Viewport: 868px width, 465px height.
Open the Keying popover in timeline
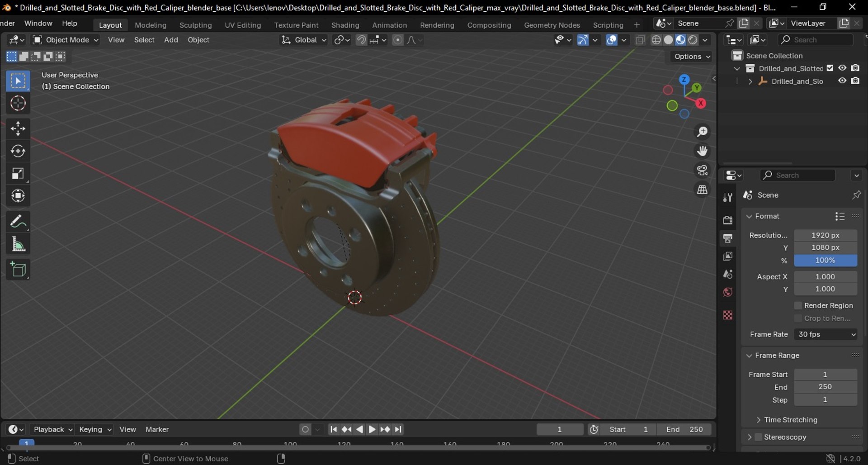[94, 429]
